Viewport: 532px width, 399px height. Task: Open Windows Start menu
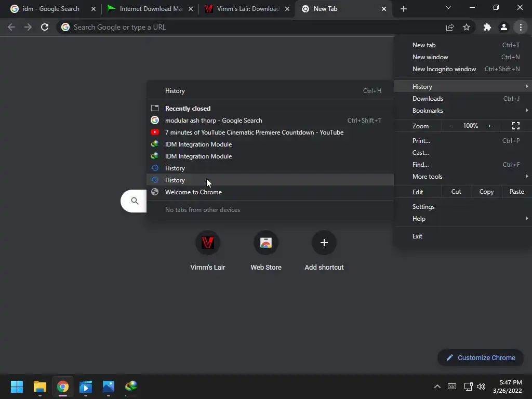coord(17,387)
